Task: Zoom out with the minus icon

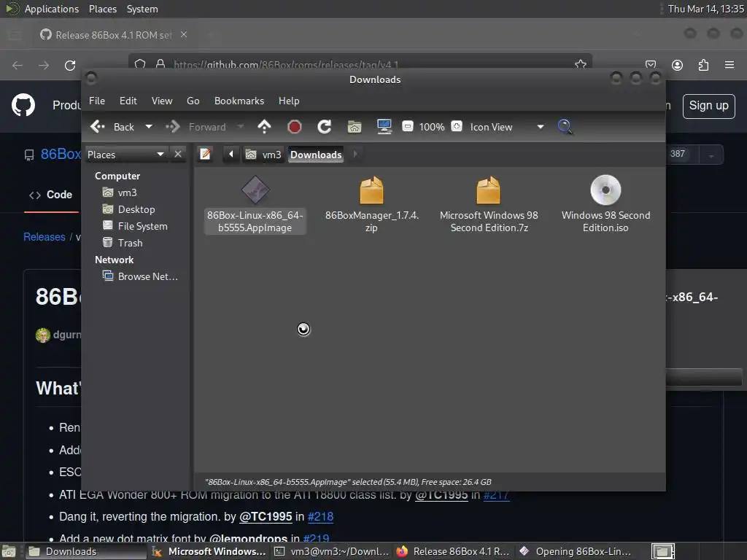Action: [x=407, y=126]
